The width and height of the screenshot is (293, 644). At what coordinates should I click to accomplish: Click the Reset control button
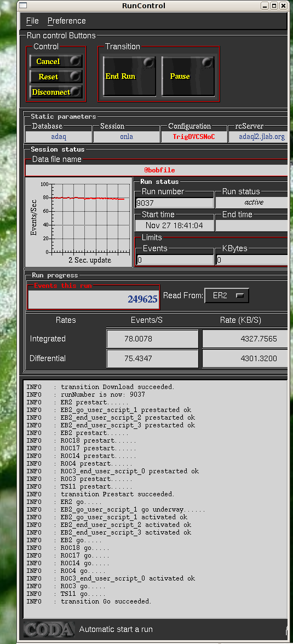pos(56,77)
